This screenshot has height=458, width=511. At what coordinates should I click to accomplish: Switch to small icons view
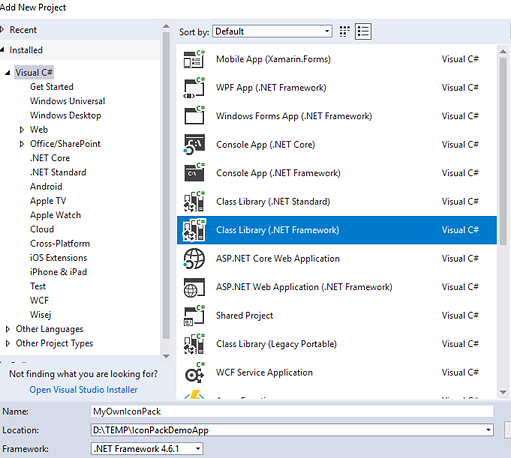[x=344, y=32]
